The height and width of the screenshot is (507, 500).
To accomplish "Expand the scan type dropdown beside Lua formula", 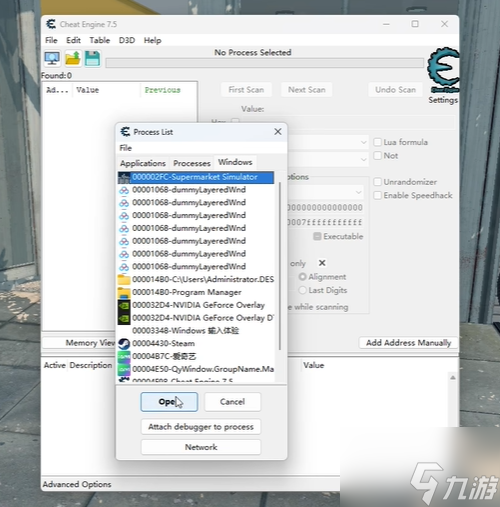I will [x=328, y=142].
